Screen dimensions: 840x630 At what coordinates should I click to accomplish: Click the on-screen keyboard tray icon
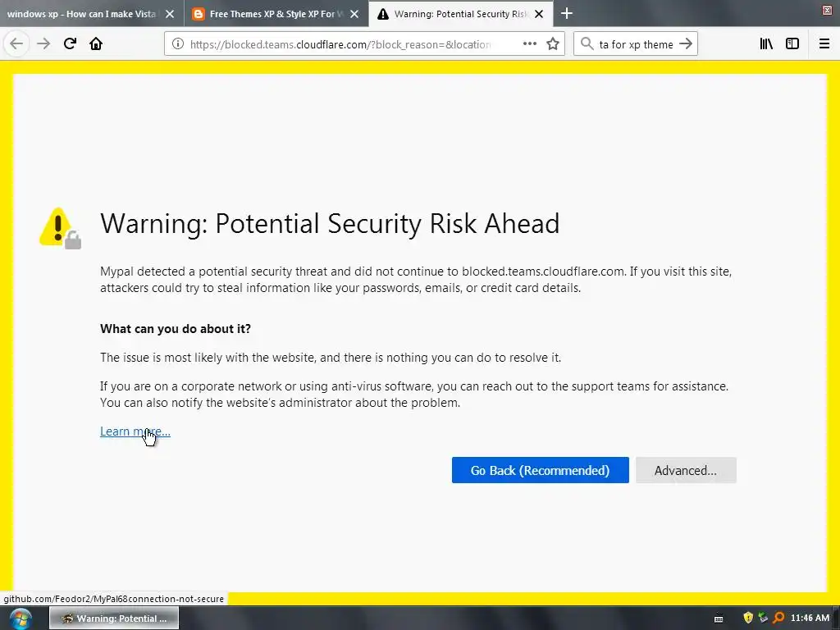tap(719, 619)
